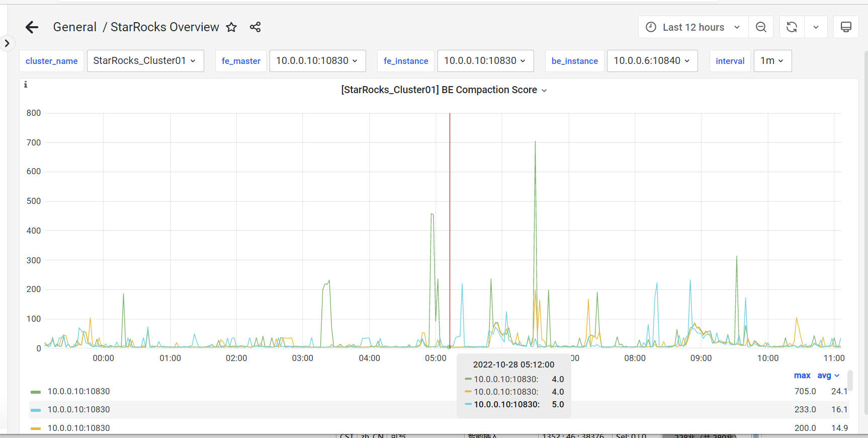Image resolution: width=868 pixels, height=438 pixels.
Task: Expand the left sidebar chevron
Action: 7,43
